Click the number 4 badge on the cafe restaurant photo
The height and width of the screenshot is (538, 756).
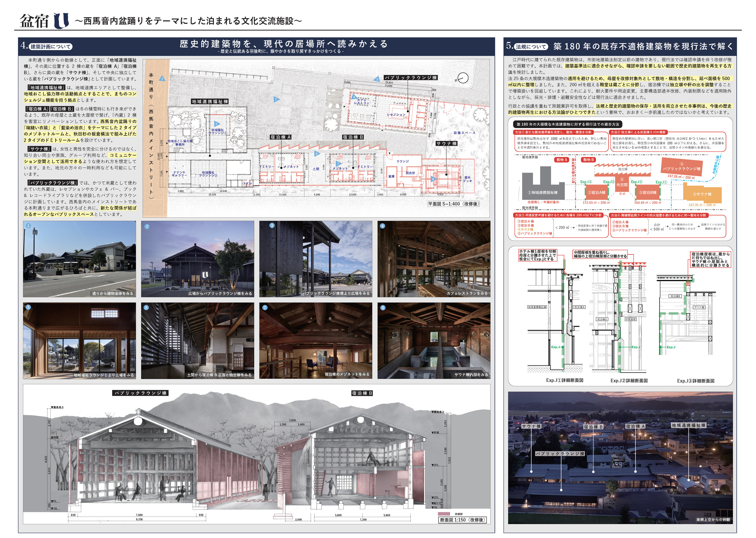383,226
